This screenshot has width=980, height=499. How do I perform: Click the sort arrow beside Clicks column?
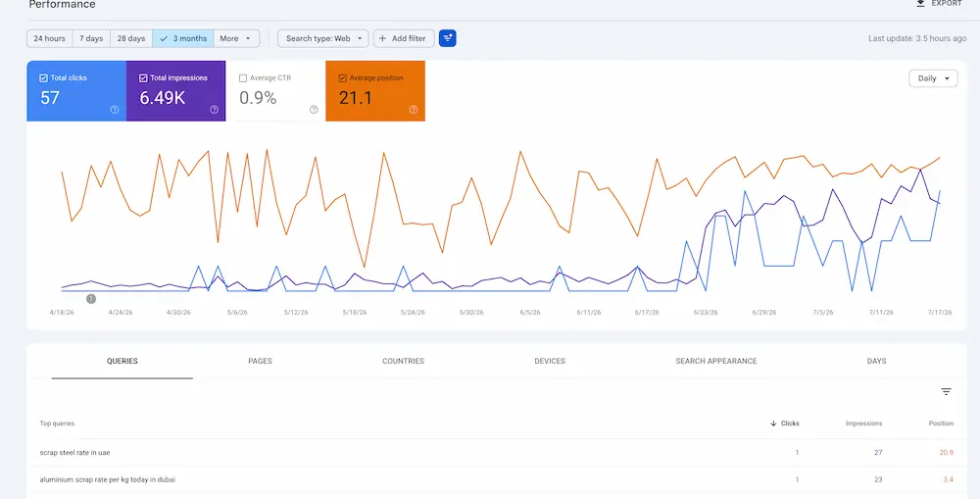[774, 424]
